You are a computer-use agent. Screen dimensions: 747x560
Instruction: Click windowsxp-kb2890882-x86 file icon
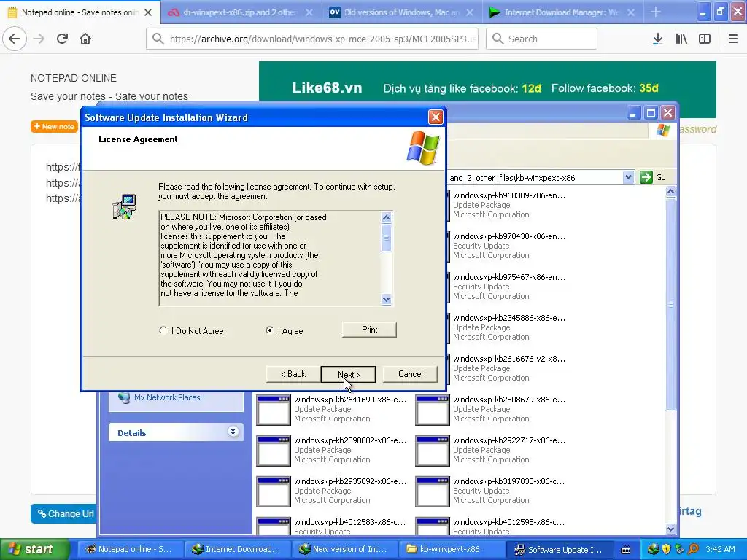pyautogui.click(x=273, y=451)
